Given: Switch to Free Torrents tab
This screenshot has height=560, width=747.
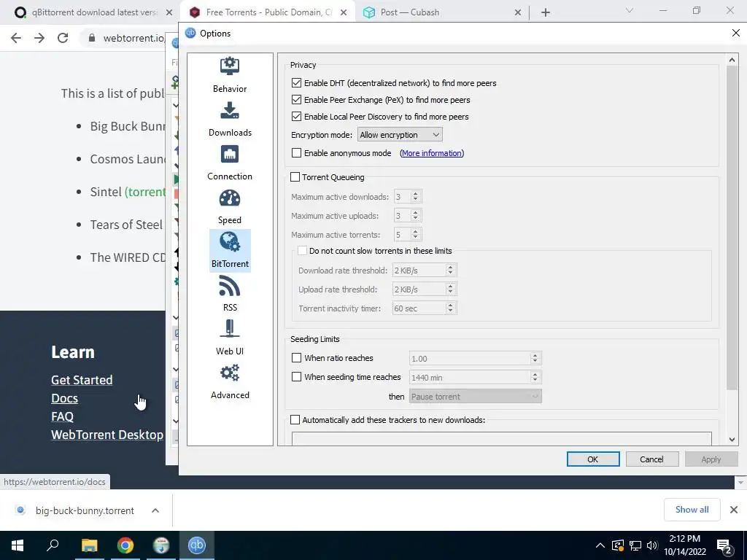Looking at the screenshot, I should [x=269, y=12].
